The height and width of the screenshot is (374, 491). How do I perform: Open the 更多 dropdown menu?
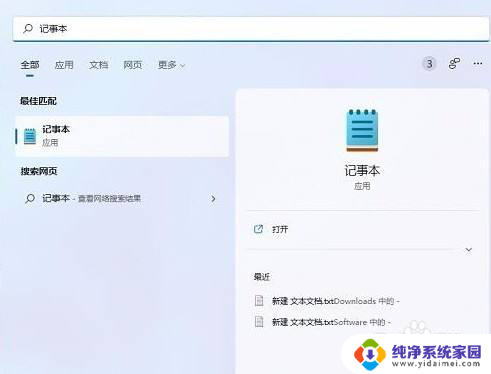click(x=171, y=65)
